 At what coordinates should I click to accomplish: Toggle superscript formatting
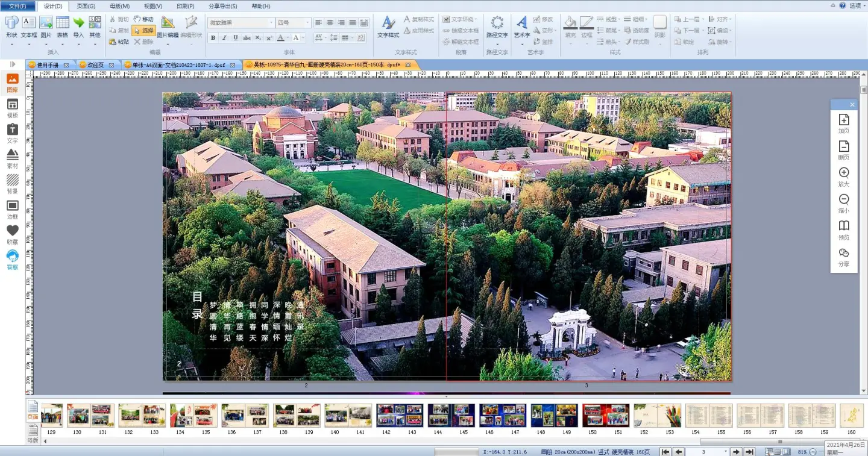(269, 38)
